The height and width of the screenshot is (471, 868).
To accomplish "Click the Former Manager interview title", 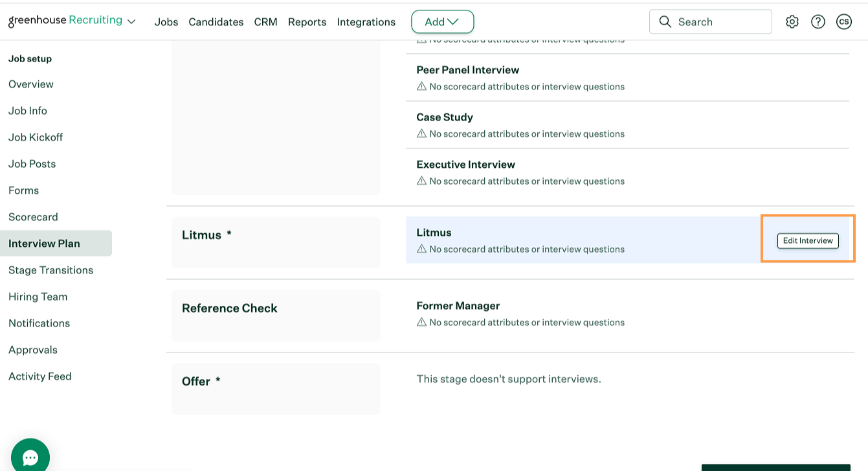I will (458, 306).
